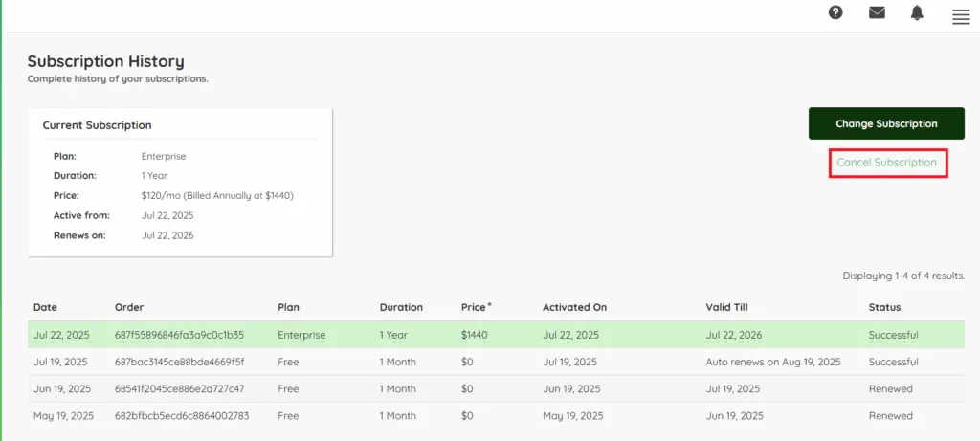Click the Current Subscription card heading
The height and width of the screenshot is (441, 980).
pos(97,125)
